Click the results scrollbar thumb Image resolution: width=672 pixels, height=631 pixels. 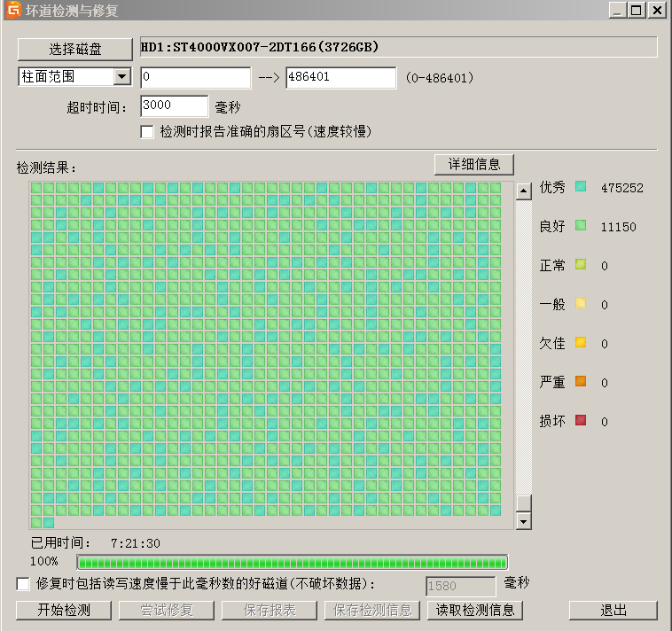[524, 502]
